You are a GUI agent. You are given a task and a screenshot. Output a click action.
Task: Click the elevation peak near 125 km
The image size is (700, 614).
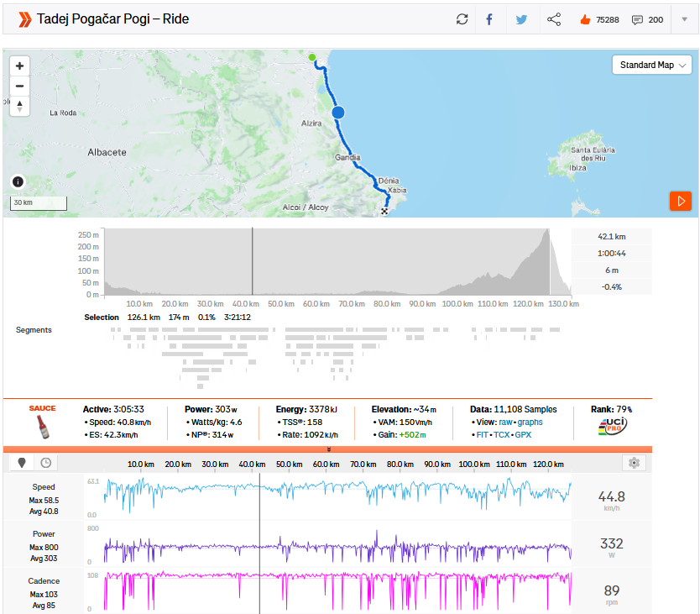[x=547, y=233]
